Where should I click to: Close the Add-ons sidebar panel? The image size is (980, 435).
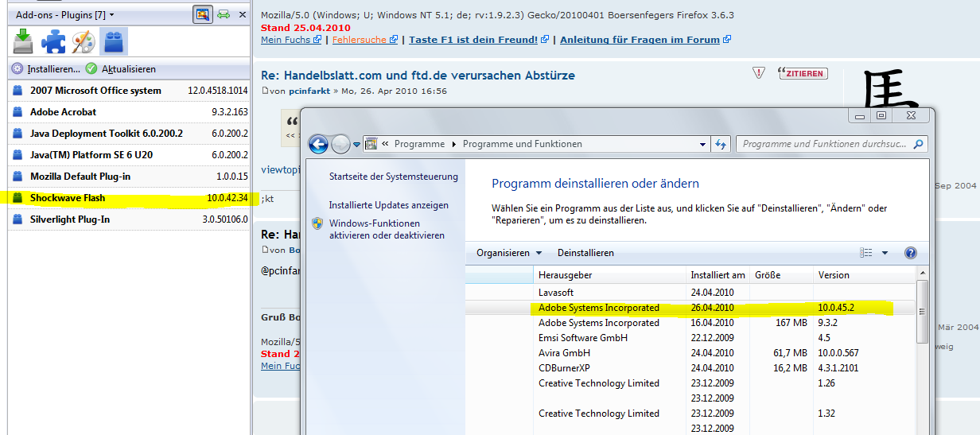[x=243, y=14]
